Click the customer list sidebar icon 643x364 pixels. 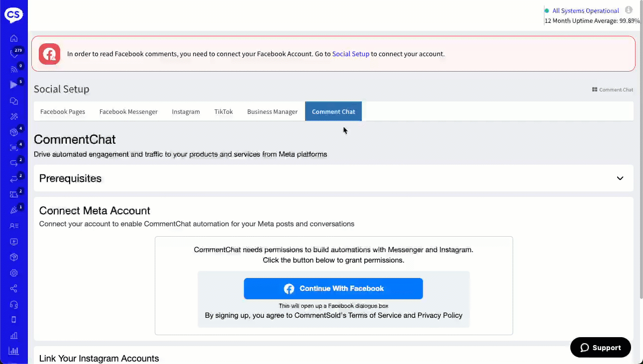14,226
